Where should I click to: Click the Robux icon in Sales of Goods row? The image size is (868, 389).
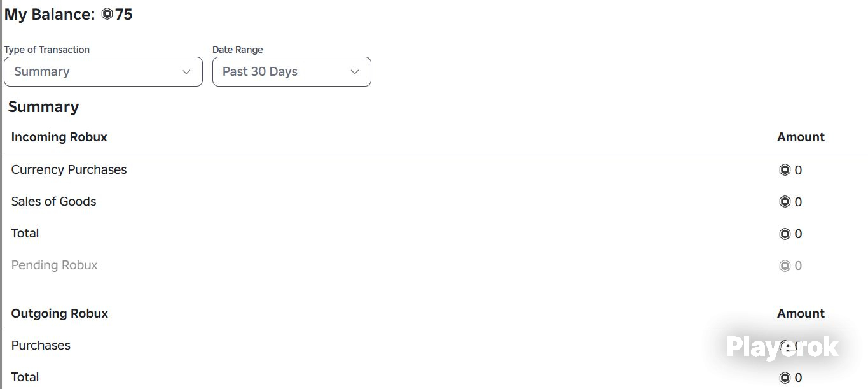[x=785, y=202]
